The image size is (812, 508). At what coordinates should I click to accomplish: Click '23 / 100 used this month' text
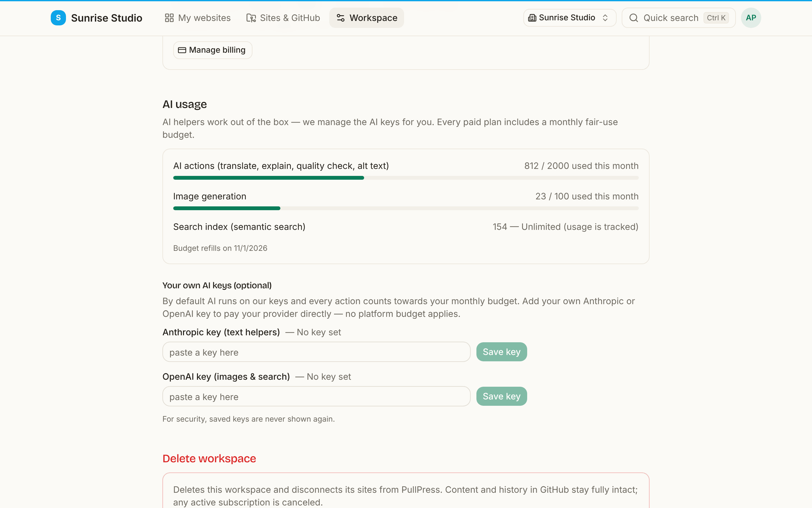[x=587, y=196]
